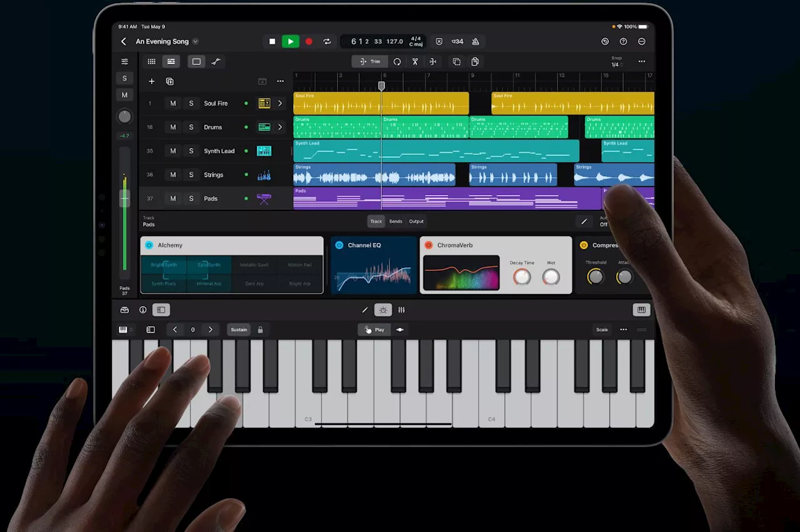Open undo history icon
Viewport: 800px width, 532px height.
coord(605,42)
